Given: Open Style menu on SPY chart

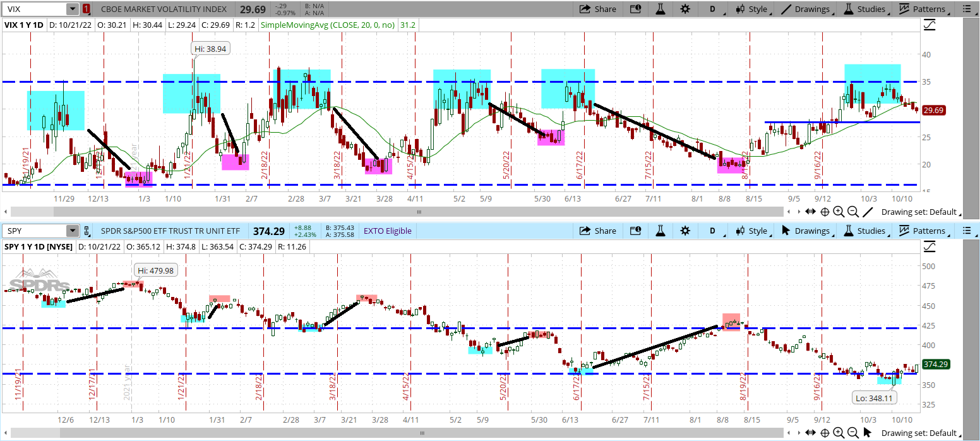Looking at the screenshot, I should tap(751, 231).
